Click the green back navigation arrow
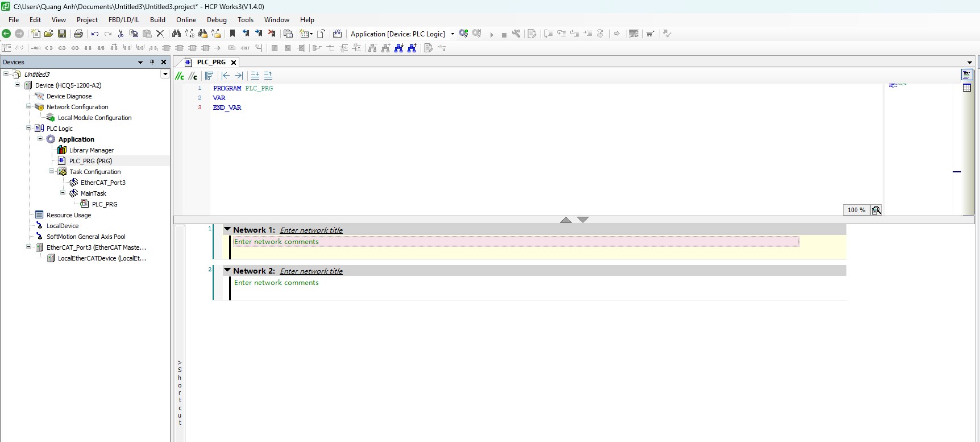The width and height of the screenshot is (980, 442). click(x=6, y=34)
